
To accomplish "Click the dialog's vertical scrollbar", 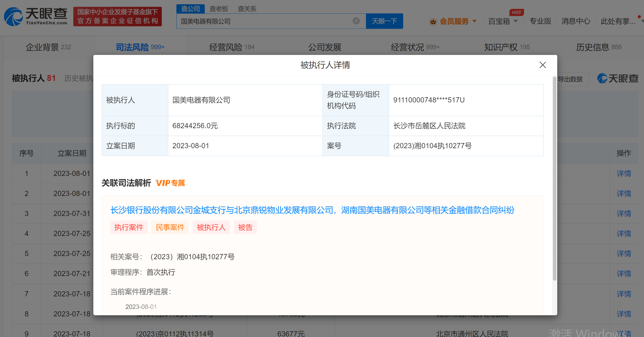I will tap(554, 177).
